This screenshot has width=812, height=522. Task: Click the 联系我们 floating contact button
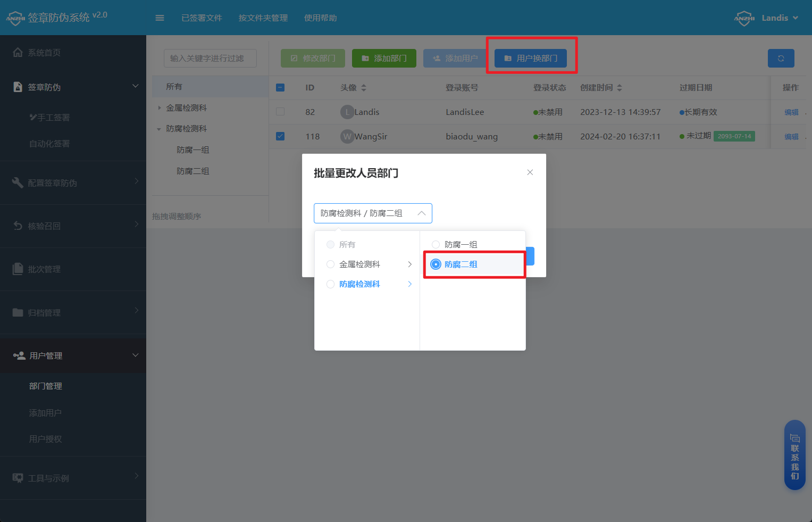(x=794, y=455)
